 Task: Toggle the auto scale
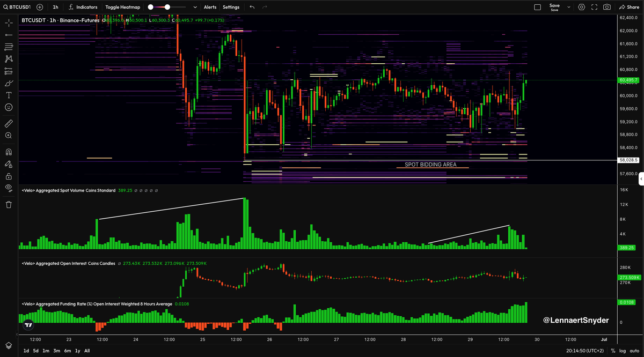point(633,351)
